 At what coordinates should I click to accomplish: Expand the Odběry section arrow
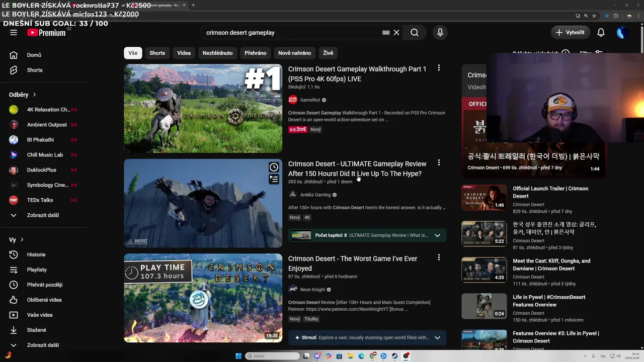(34, 95)
